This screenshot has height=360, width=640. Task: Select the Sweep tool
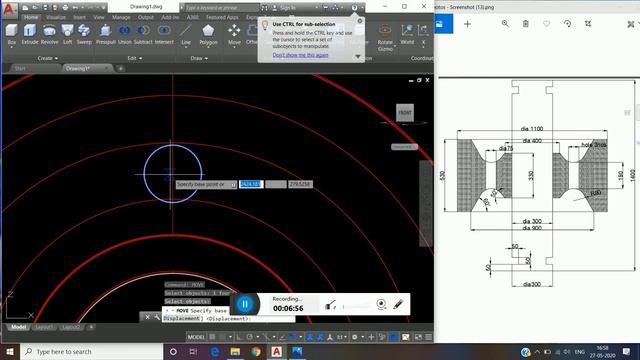point(84,33)
